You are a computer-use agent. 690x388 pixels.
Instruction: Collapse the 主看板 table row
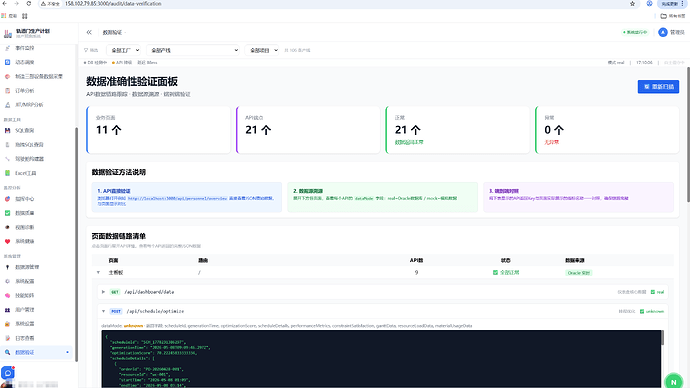99,273
